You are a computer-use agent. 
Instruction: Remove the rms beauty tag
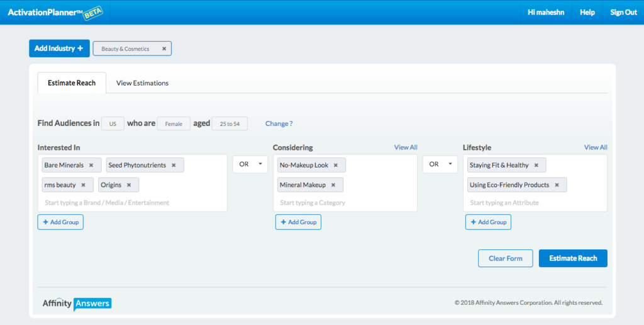tap(84, 185)
